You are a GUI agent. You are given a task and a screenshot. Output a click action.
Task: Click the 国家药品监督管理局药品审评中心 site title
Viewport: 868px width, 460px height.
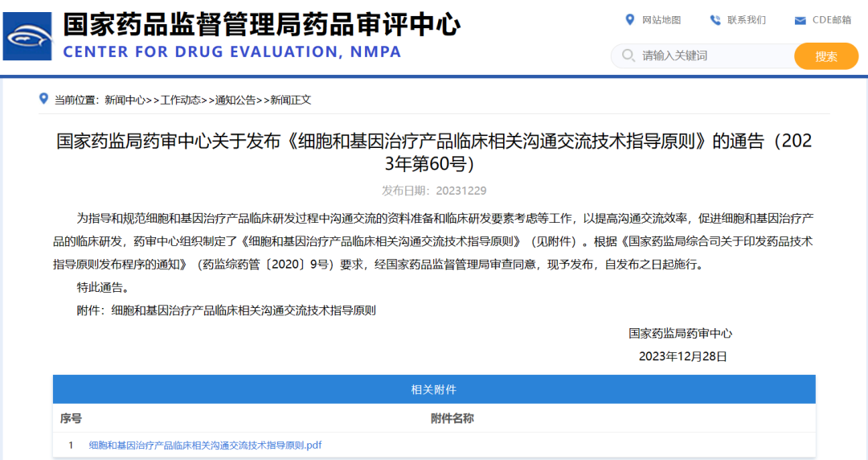(x=261, y=25)
